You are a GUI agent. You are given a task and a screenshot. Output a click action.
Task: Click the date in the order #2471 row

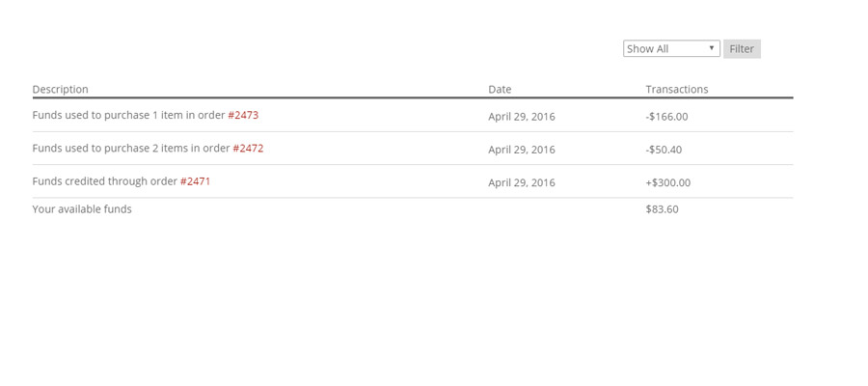point(522,182)
